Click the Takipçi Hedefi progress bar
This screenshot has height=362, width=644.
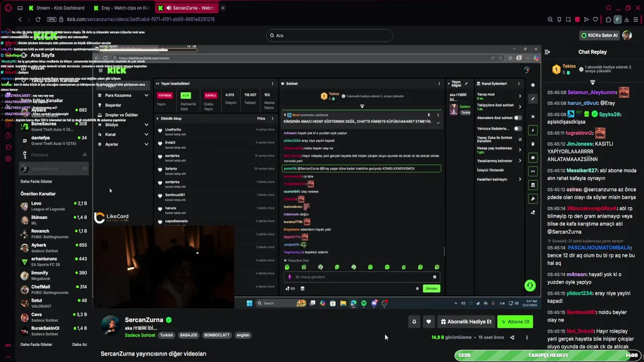pyautogui.click(x=547, y=355)
